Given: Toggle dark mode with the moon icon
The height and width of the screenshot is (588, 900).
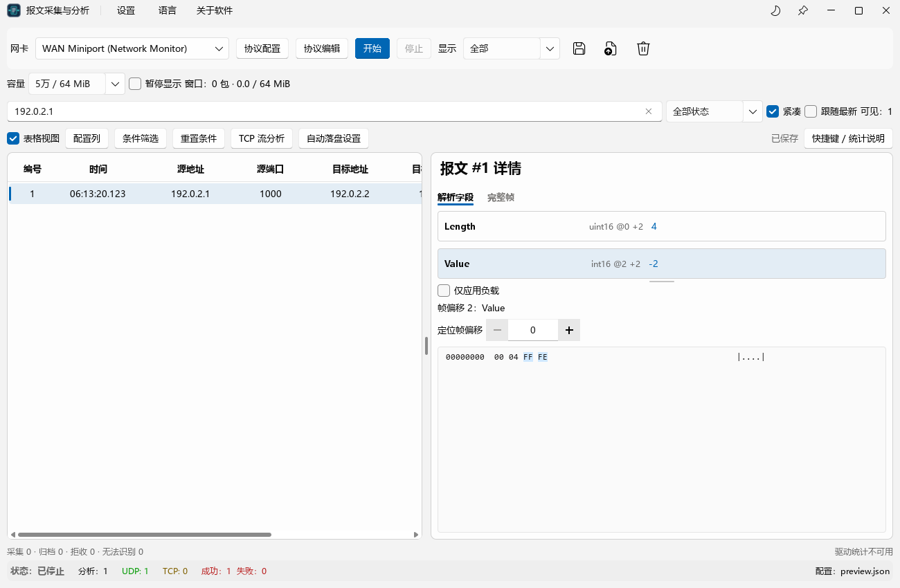Looking at the screenshot, I should 775,10.
